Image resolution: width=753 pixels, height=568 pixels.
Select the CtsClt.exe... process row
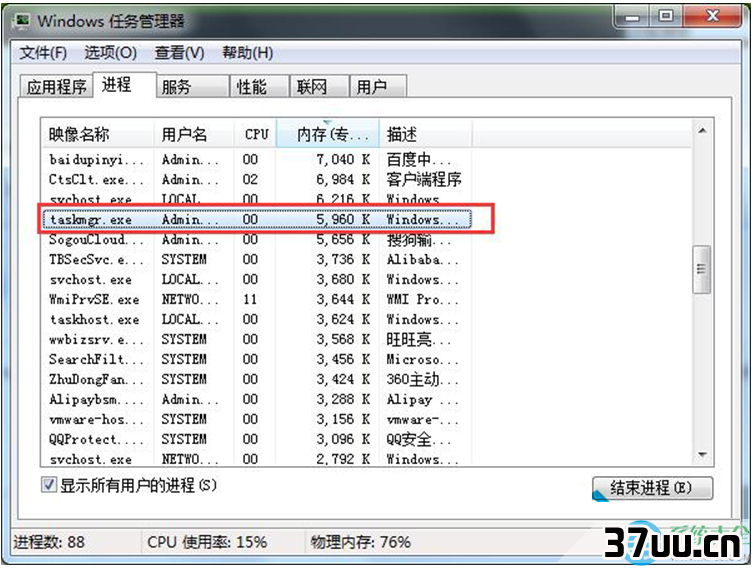(x=257, y=180)
